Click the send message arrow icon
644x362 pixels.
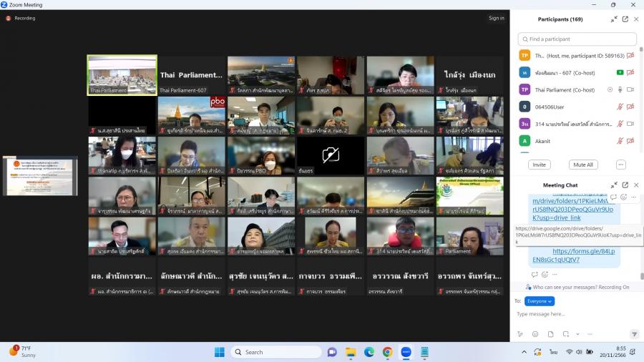coord(634,334)
